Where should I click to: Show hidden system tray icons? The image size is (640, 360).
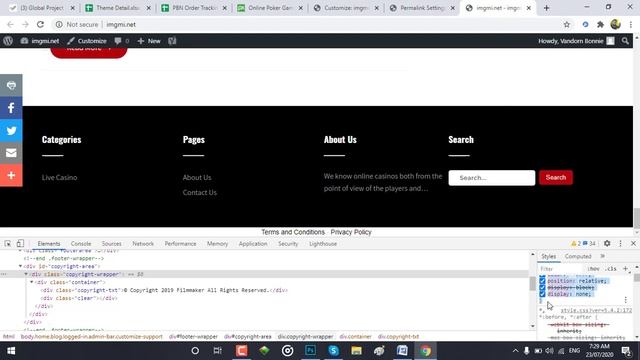click(515, 351)
